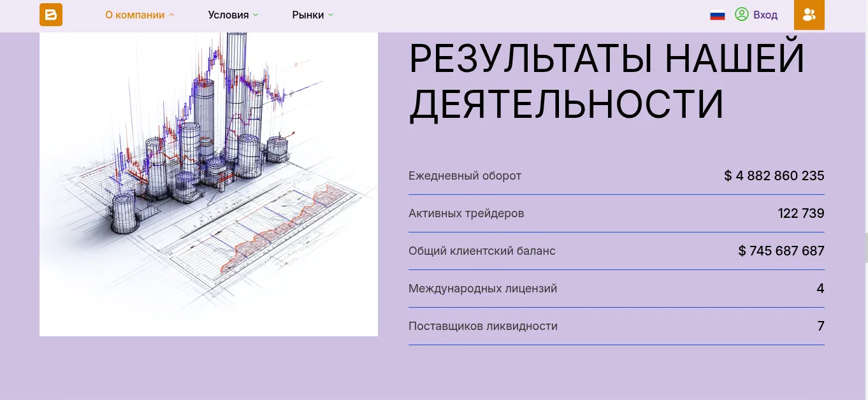Viewport: 868px width, 400px height.
Task: Open the orange user account button
Action: [x=809, y=15]
